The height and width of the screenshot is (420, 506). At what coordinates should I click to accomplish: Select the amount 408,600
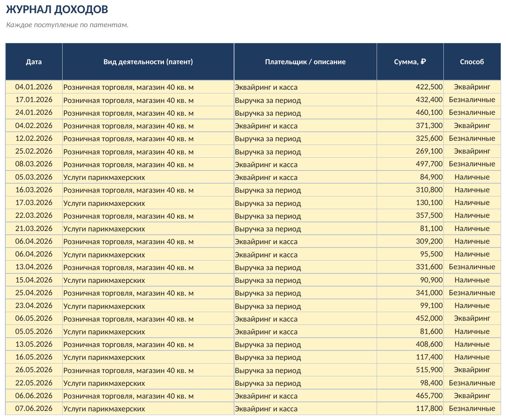[x=410, y=344]
